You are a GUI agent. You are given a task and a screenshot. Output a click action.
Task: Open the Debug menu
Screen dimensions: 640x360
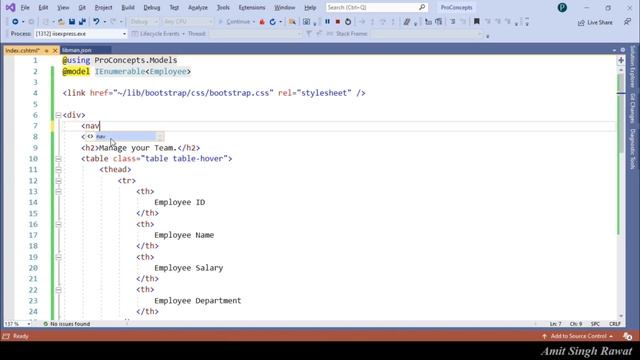point(152,7)
